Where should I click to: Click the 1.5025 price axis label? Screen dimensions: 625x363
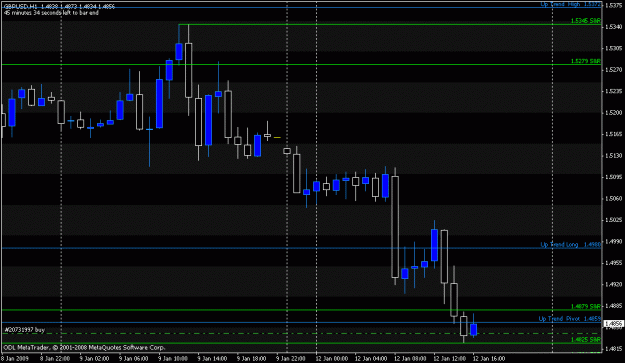(x=613, y=220)
